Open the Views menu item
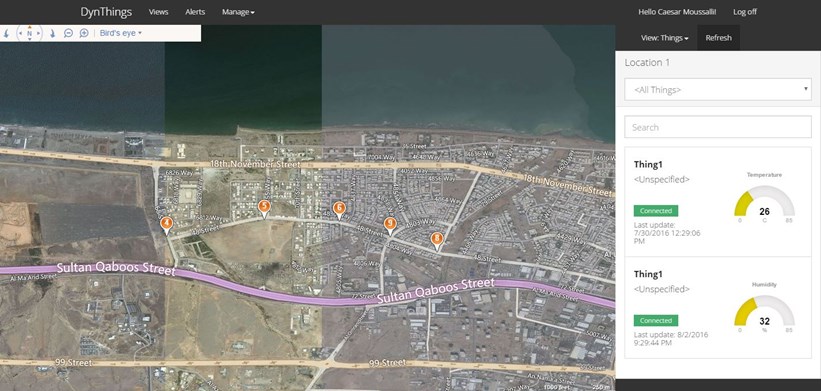821x391 pixels. (x=159, y=12)
